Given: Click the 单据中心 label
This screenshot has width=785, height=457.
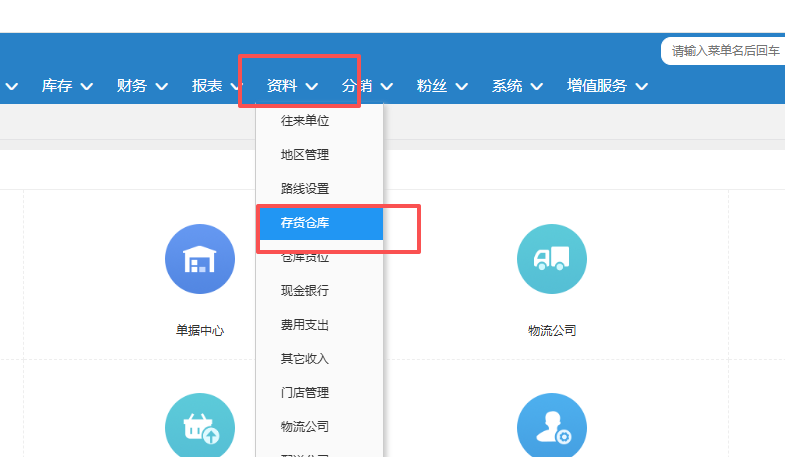Looking at the screenshot, I should (x=200, y=330).
